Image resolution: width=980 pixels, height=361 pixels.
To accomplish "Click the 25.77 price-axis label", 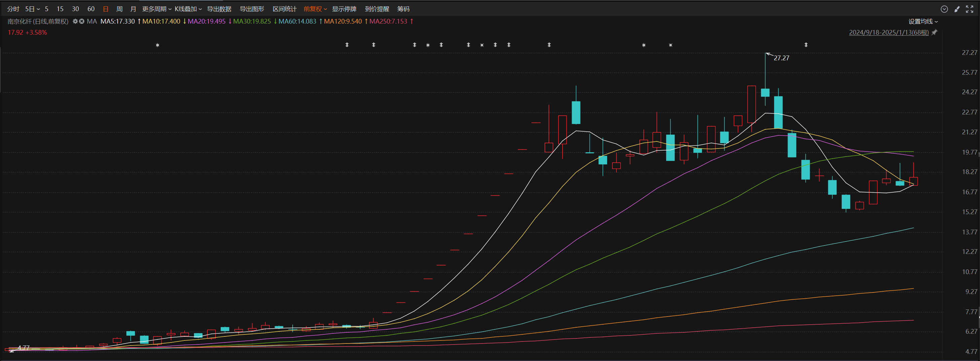I will pos(969,72).
